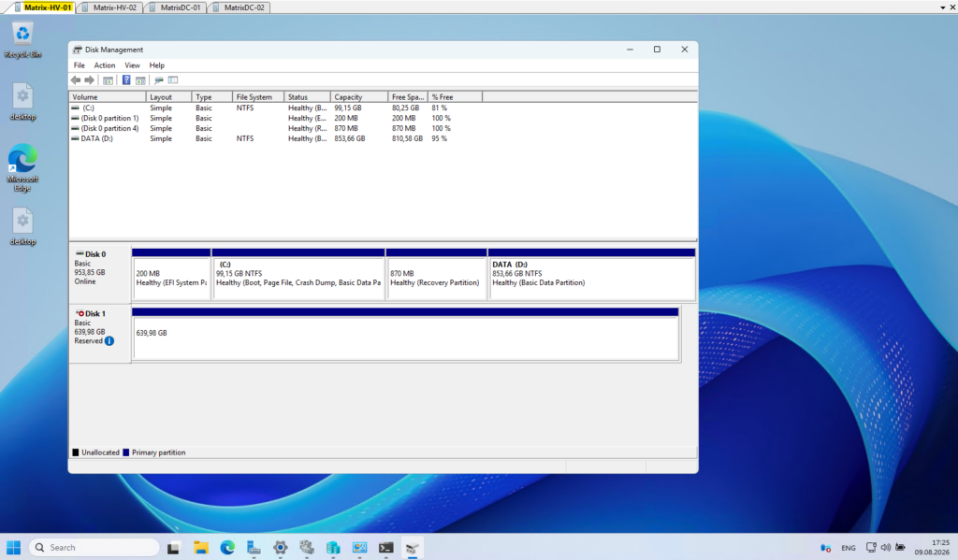Click the Back arrow in Disk Management toolbar
Viewport: 958px width, 560px height.
(76, 80)
